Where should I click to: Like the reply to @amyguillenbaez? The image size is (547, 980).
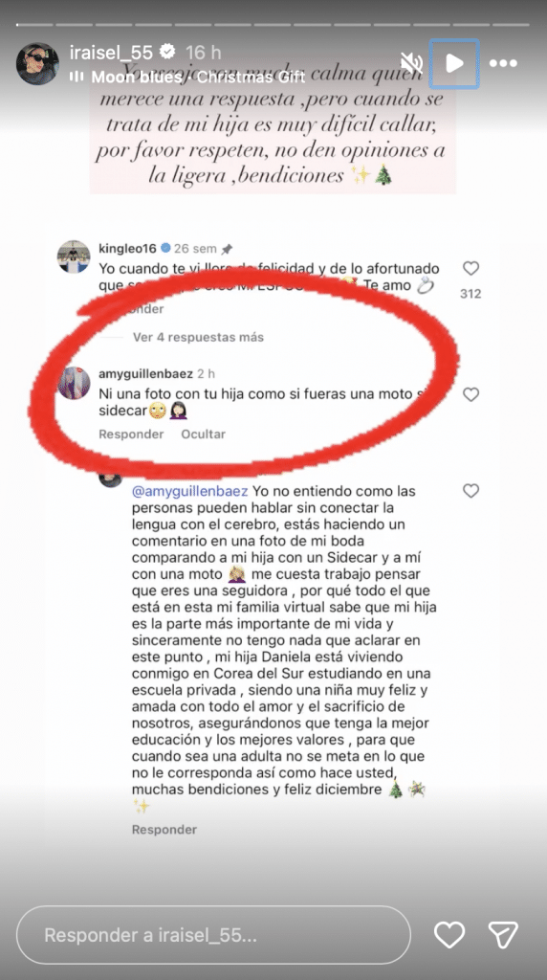(x=470, y=491)
